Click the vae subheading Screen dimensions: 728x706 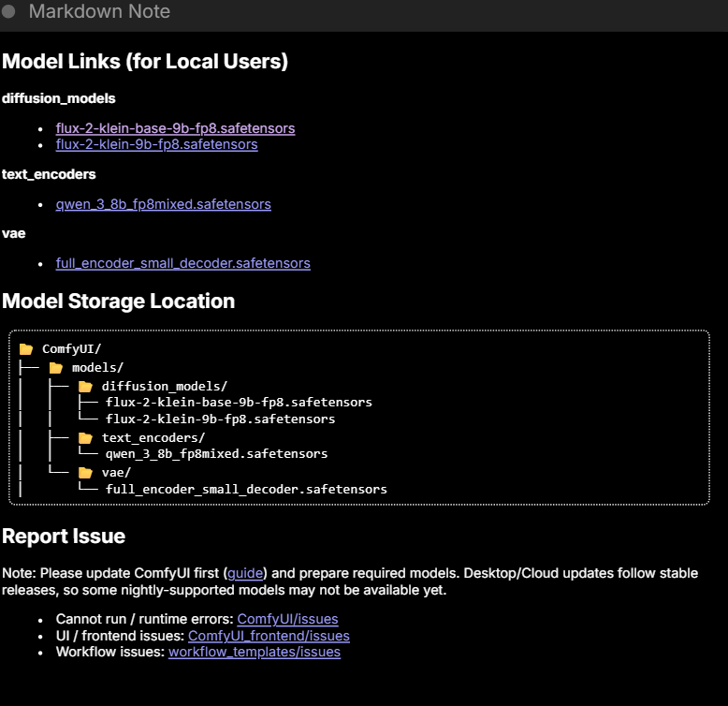pyautogui.click(x=13, y=233)
